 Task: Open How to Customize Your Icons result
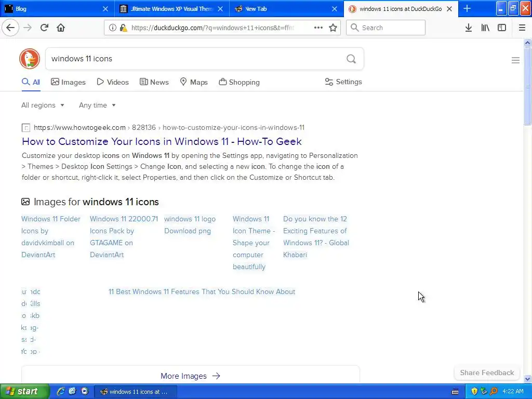[162, 141]
